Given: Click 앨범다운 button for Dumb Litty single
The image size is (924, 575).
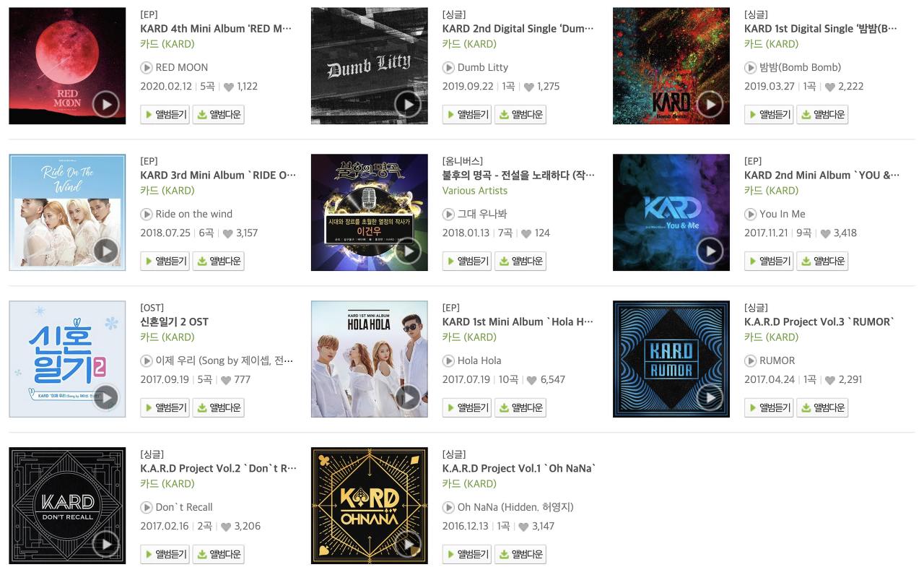Looking at the screenshot, I should 520,114.
